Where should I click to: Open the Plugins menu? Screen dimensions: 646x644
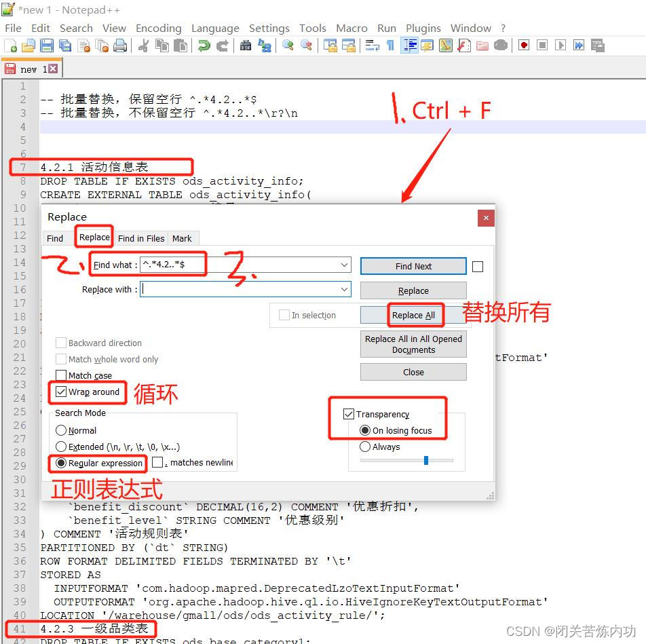[x=423, y=28]
